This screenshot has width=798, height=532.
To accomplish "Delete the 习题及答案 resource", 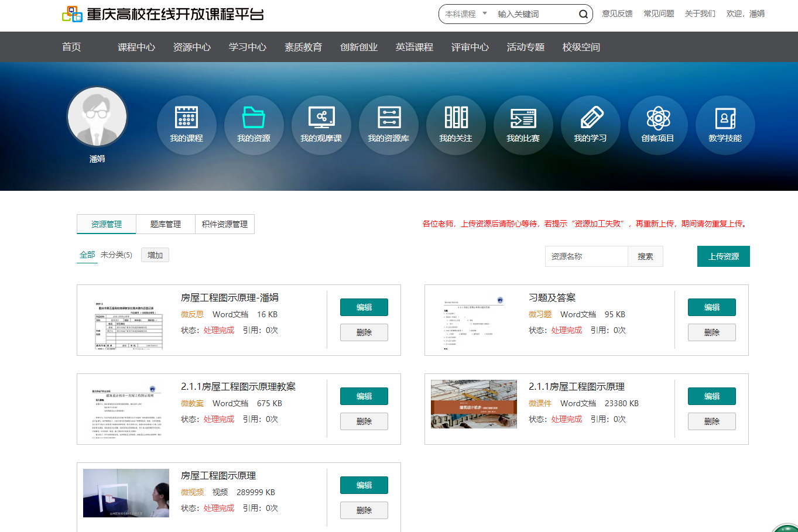I will coord(711,332).
